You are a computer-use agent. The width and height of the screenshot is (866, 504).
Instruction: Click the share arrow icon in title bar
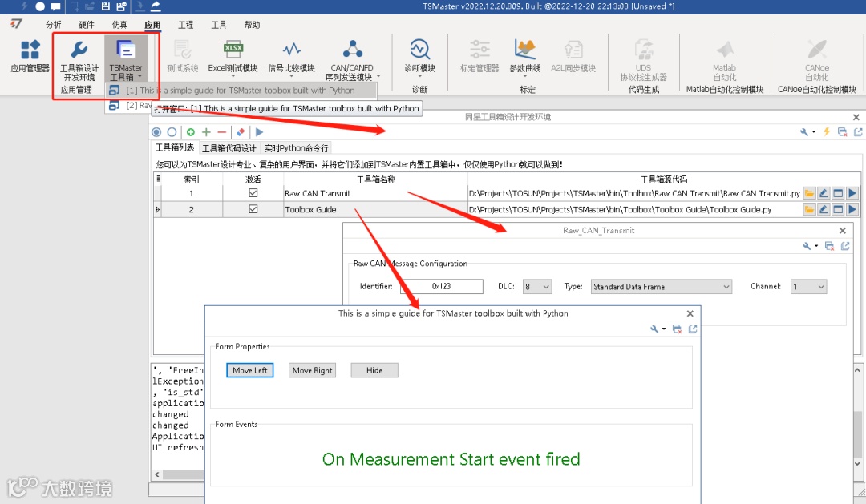(x=156, y=6)
